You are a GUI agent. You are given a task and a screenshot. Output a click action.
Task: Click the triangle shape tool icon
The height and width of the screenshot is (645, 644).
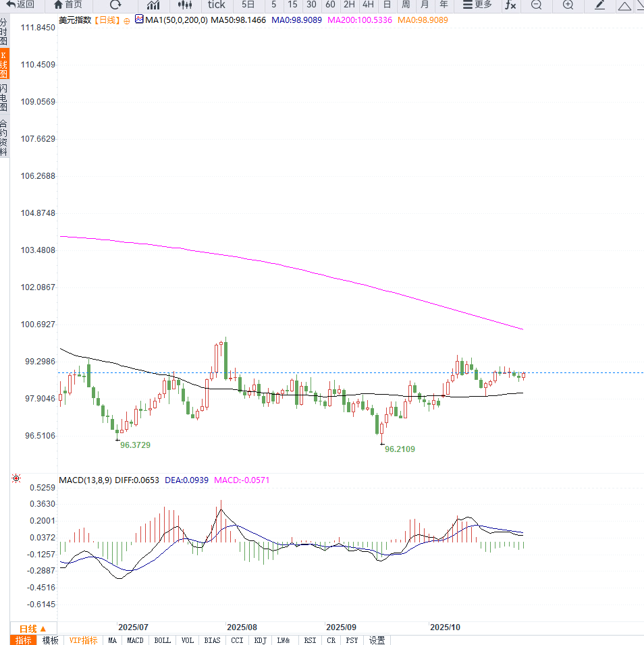pos(624,6)
